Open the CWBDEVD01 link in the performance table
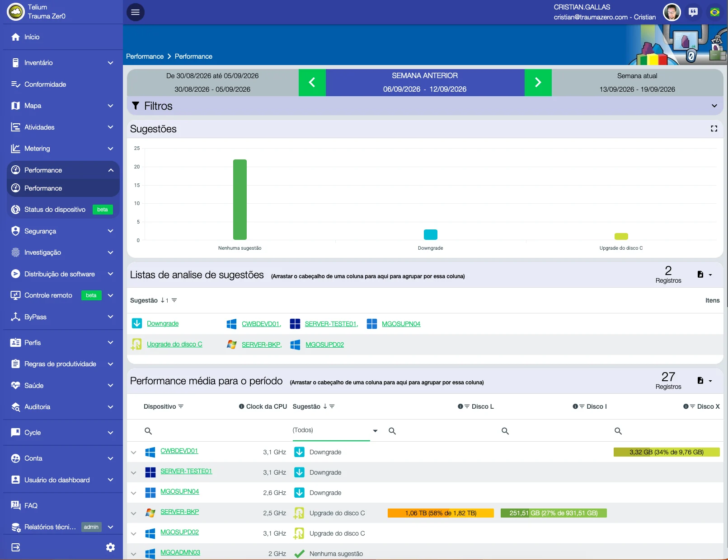This screenshot has height=560, width=728. [179, 451]
